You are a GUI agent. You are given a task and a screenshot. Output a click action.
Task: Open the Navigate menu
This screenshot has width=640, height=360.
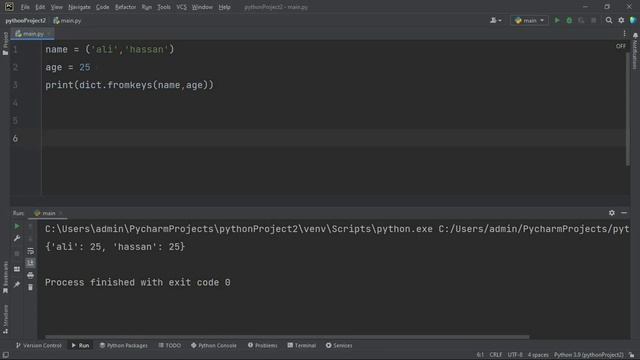pos(79,7)
